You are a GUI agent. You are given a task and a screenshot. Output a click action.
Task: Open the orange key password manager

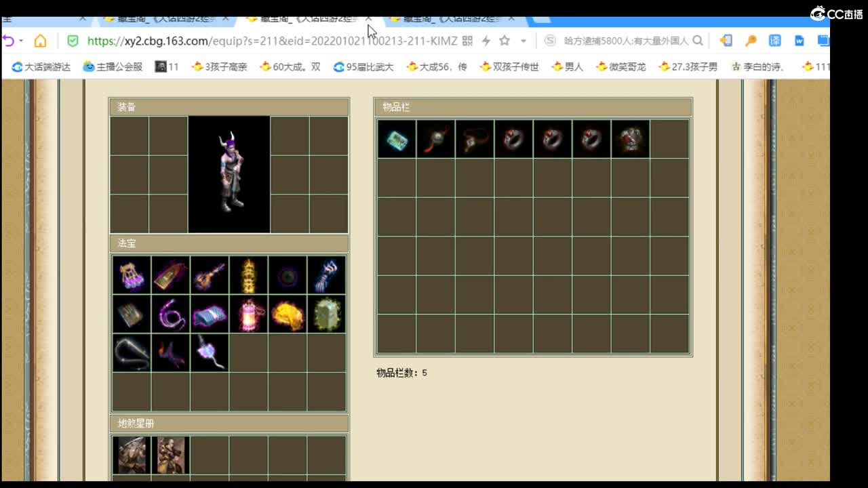[x=751, y=41]
